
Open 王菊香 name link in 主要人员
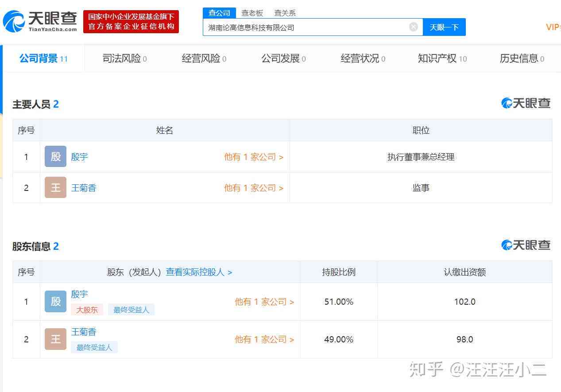84,188
